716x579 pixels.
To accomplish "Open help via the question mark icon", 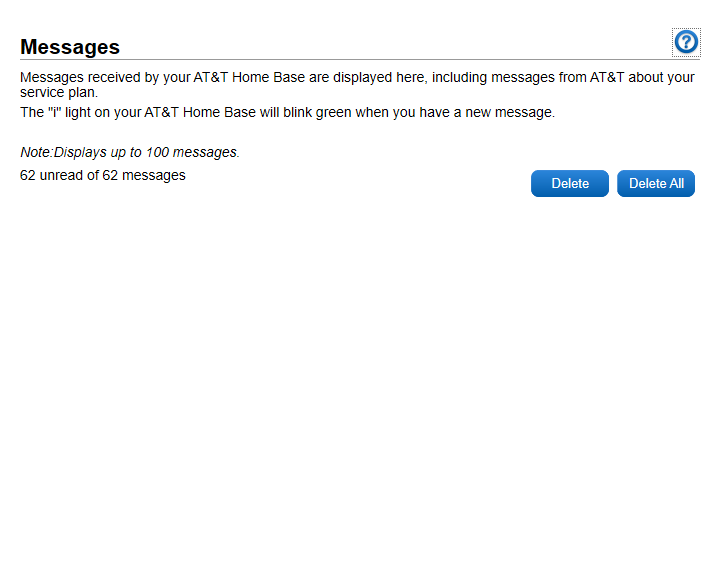I will click(686, 42).
